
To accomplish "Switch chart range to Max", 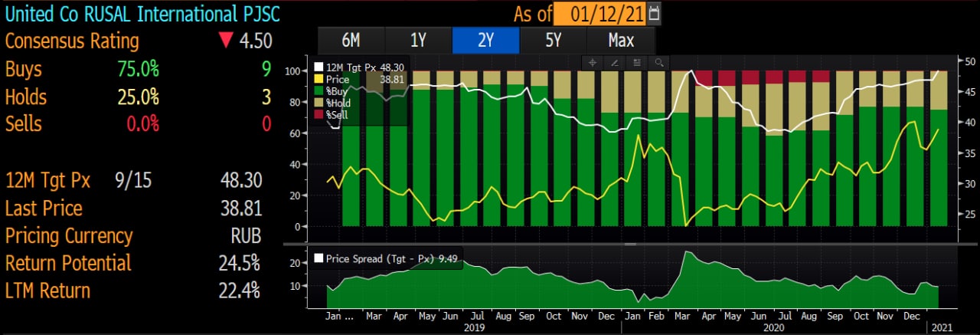I will (620, 41).
